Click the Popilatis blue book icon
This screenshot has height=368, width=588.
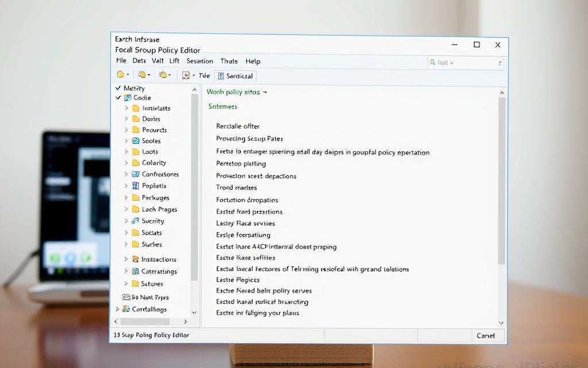point(136,186)
